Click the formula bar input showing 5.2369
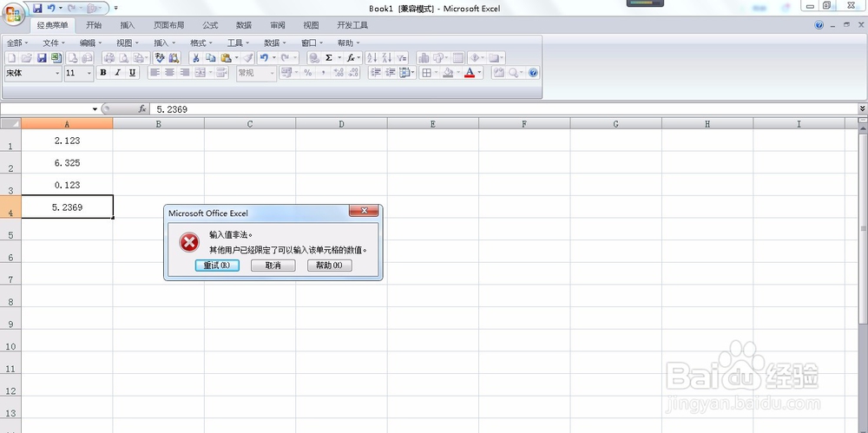The height and width of the screenshot is (433, 868). tap(503, 109)
